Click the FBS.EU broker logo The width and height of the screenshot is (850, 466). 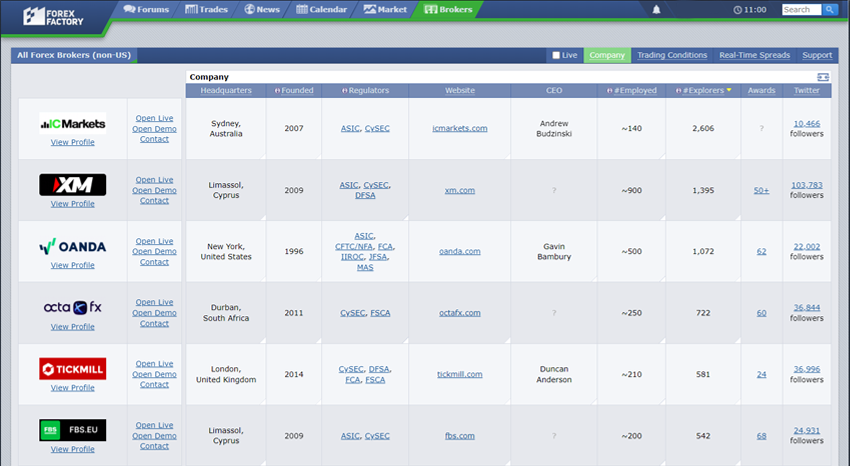pyautogui.click(x=73, y=430)
